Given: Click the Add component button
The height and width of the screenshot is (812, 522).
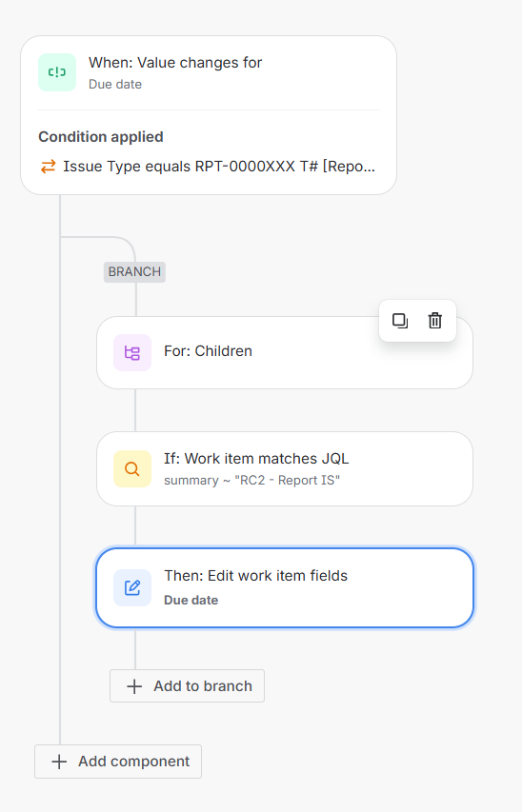Looking at the screenshot, I should coord(118,762).
